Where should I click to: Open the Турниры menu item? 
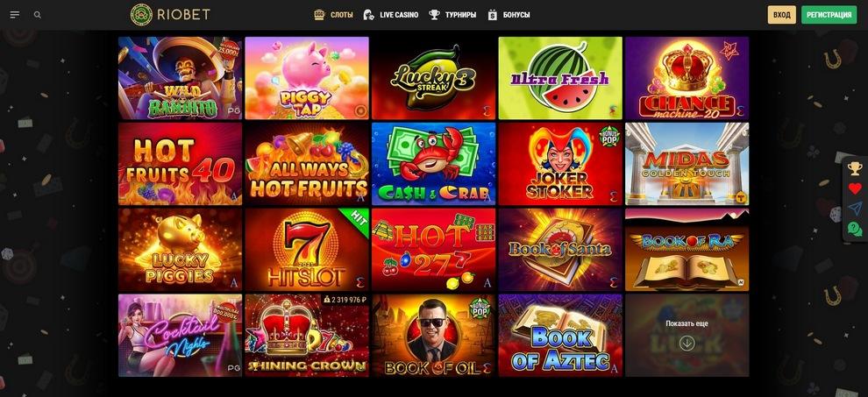click(x=452, y=15)
